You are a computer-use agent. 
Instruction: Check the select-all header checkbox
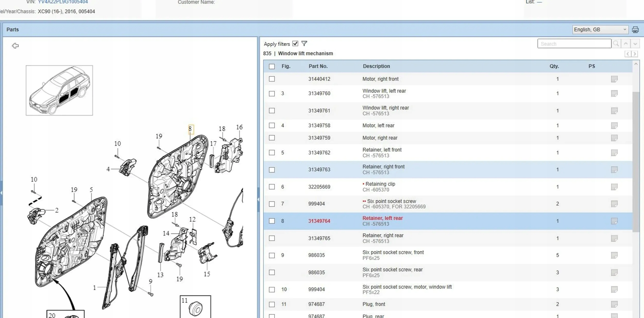(272, 66)
